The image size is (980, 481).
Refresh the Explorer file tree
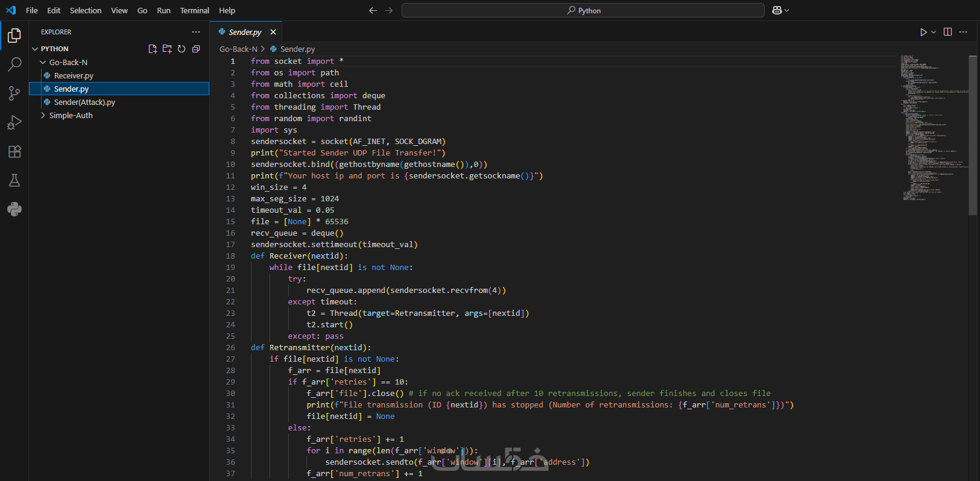click(x=182, y=49)
